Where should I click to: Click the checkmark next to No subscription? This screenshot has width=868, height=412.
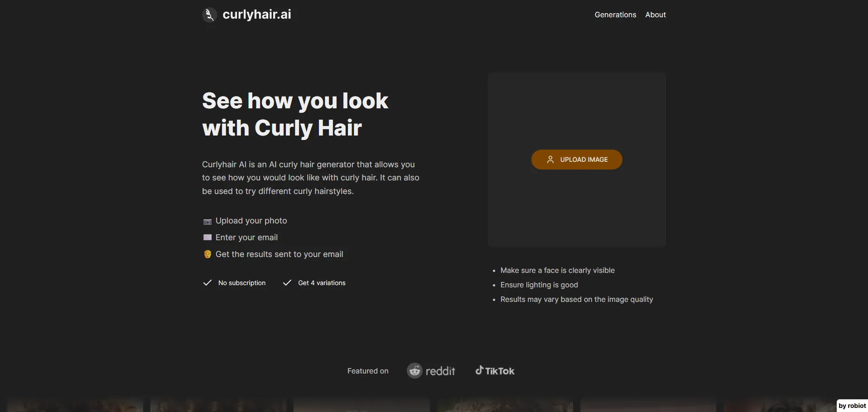pyautogui.click(x=207, y=283)
